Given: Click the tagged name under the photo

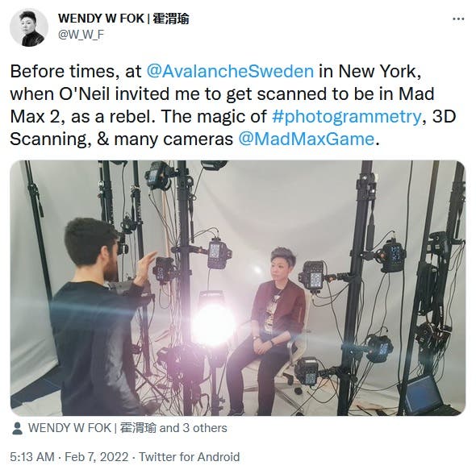Looking at the screenshot, I should (x=92, y=428).
